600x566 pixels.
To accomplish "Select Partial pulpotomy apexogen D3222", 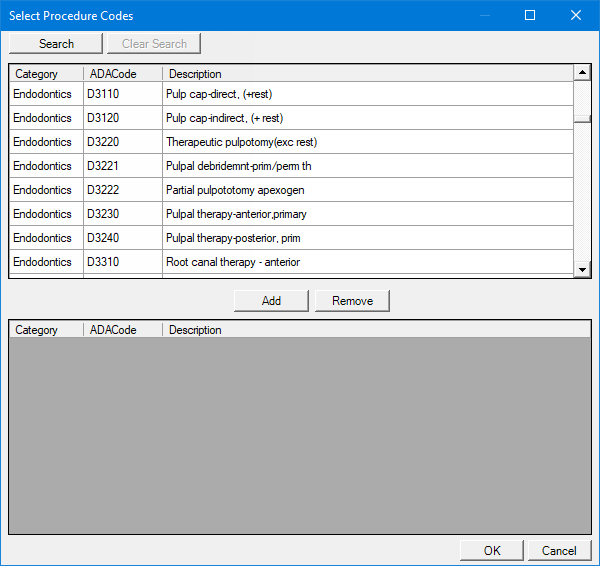I will (291, 190).
